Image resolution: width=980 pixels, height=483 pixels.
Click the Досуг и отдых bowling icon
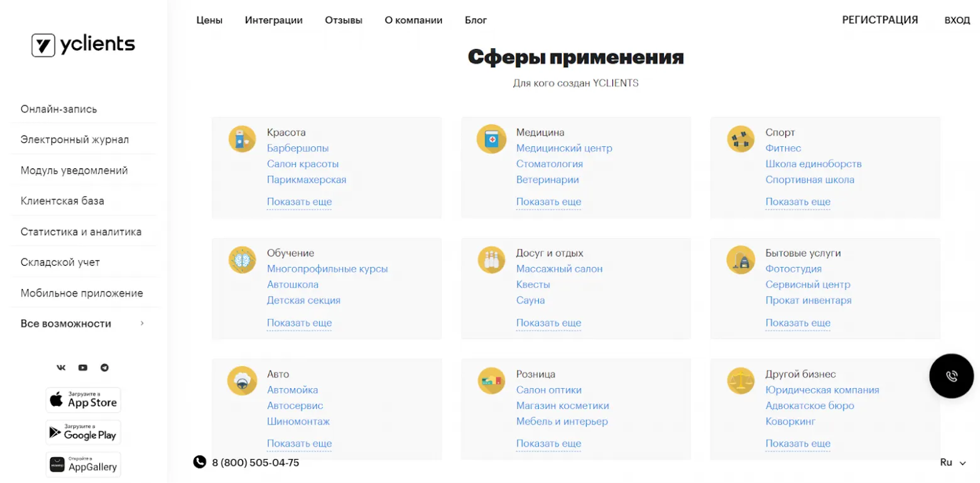491,259
